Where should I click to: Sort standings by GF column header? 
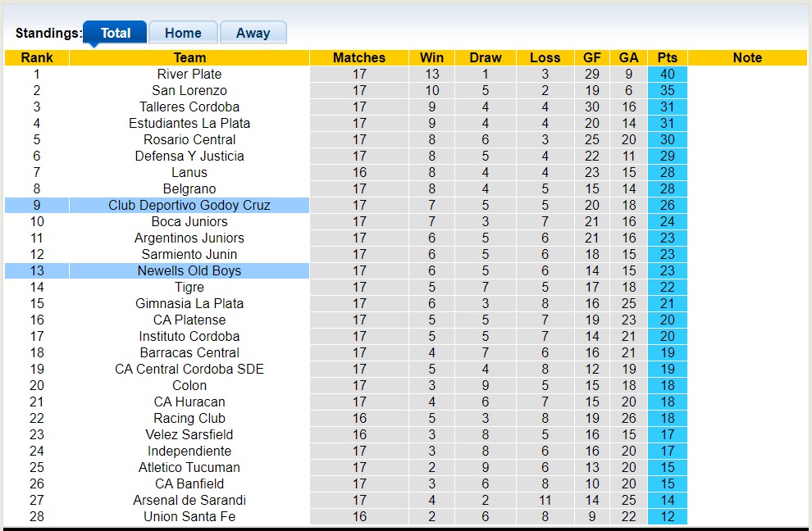pyautogui.click(x=592, y=57)
